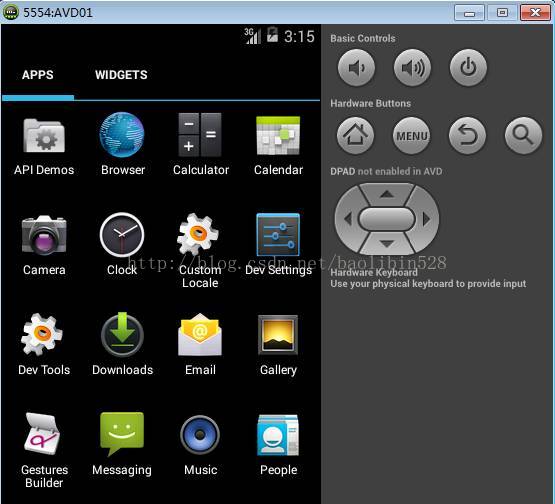Screen dimensions: 555x504
Task: Click the 3:15 clock in status bar
Action: click(x=299, y=36)
